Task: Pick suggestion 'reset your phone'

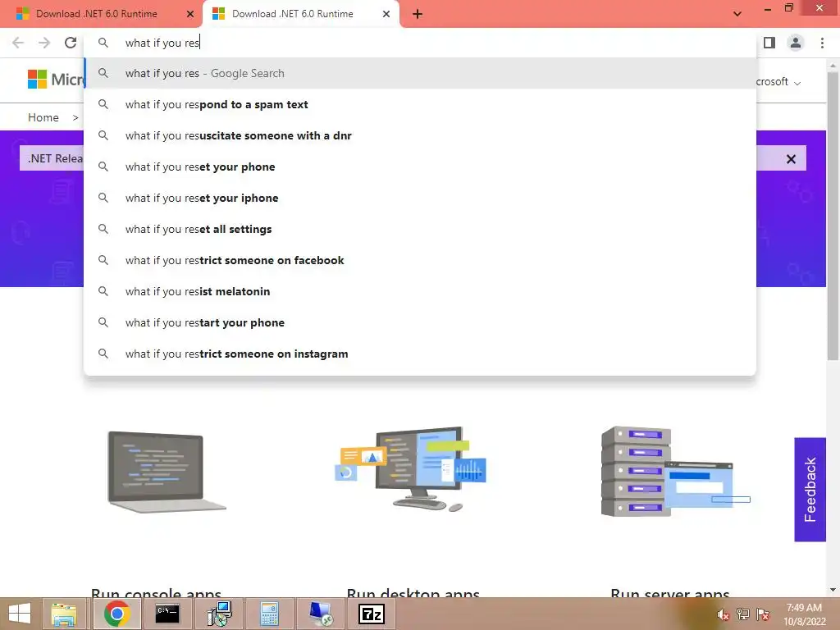Action: point(421,167)
